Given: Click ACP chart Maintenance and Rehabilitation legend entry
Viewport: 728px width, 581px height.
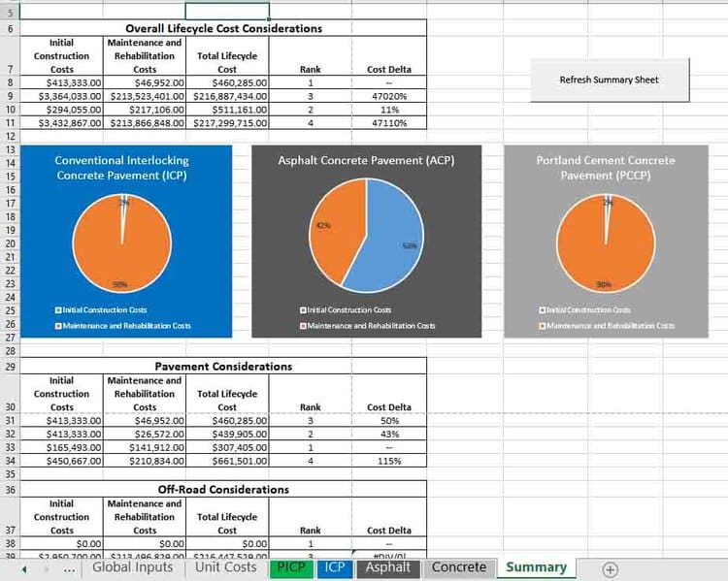Looking at the screenshot, I should [x=371, y=326].
